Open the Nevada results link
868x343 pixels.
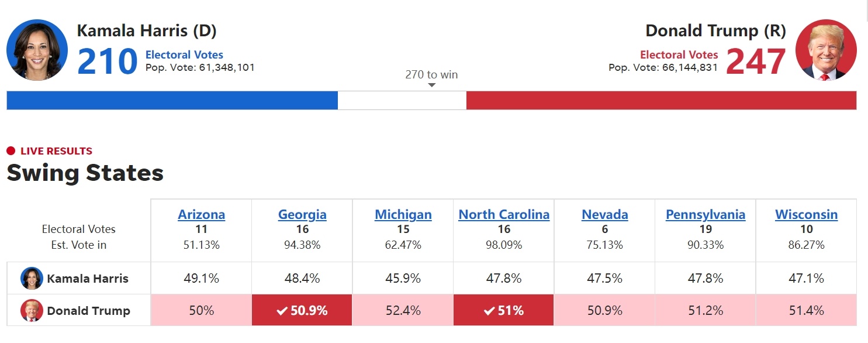tap(604, 215)
